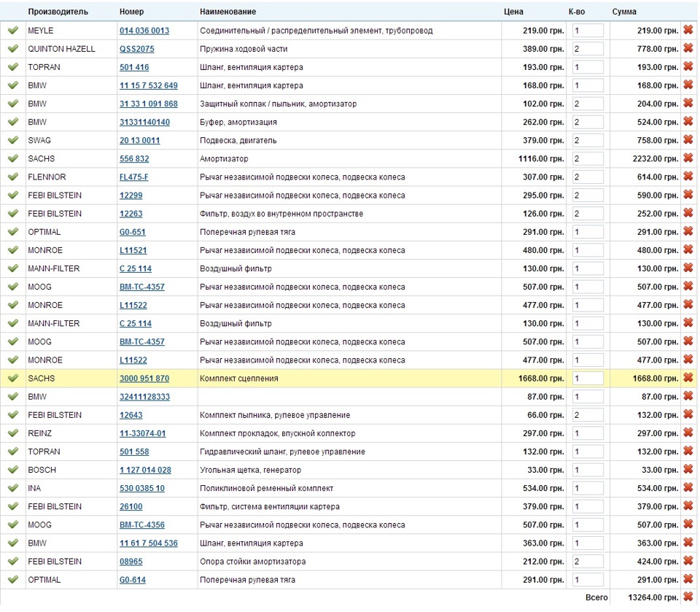Remove the BOSCH 1 127 014 028 item

(x=688, y=470)
